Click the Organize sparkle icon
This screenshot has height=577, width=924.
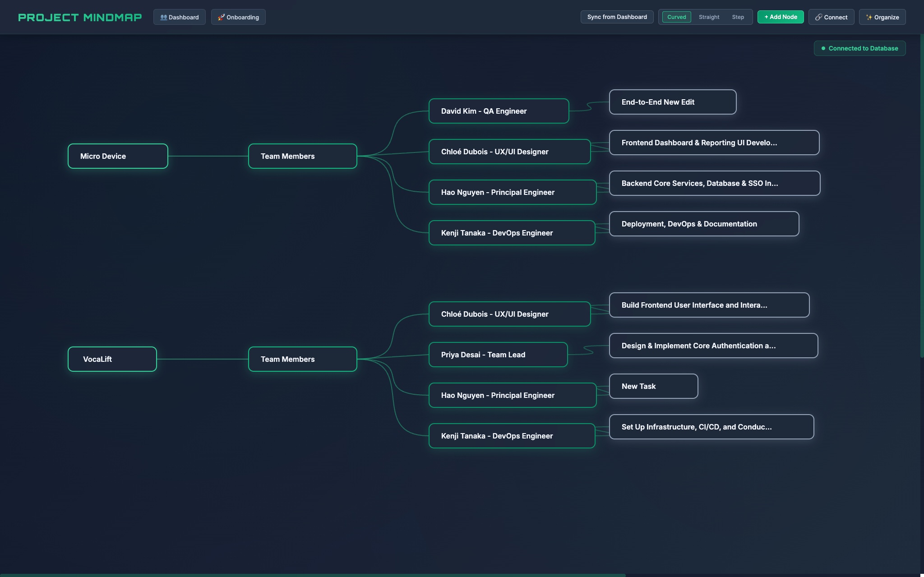point(869,17)
